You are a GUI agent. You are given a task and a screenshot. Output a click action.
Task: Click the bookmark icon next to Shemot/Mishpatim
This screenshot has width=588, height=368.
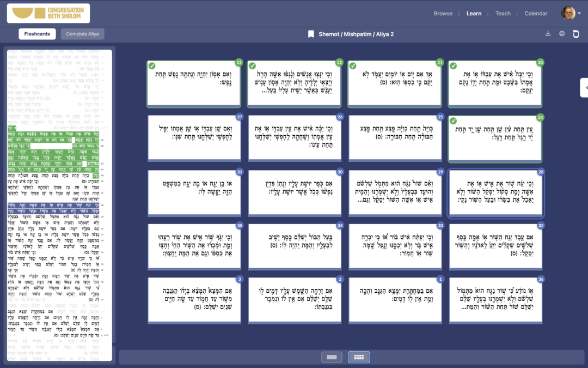311,34
